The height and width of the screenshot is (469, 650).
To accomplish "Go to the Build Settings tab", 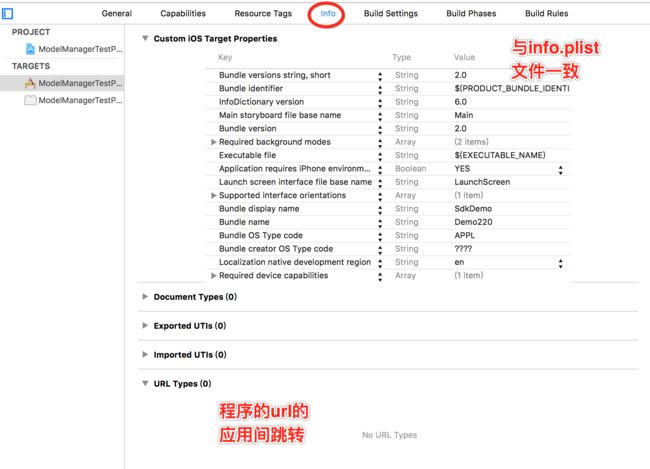I will click(390, 13).
